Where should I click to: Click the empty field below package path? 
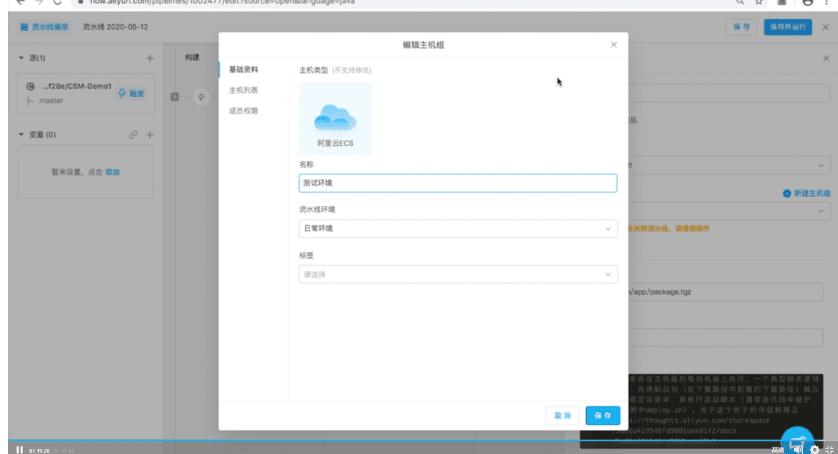[726, 337]
